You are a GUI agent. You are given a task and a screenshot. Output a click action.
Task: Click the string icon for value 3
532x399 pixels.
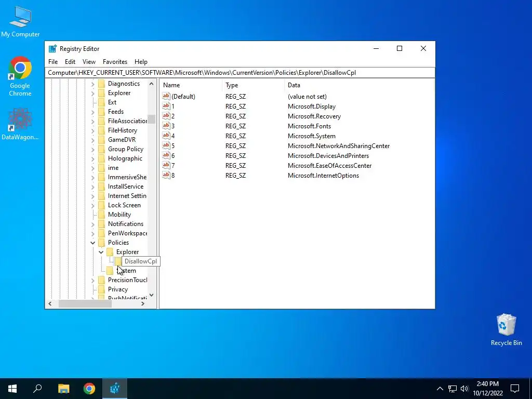tap(166, 126)
